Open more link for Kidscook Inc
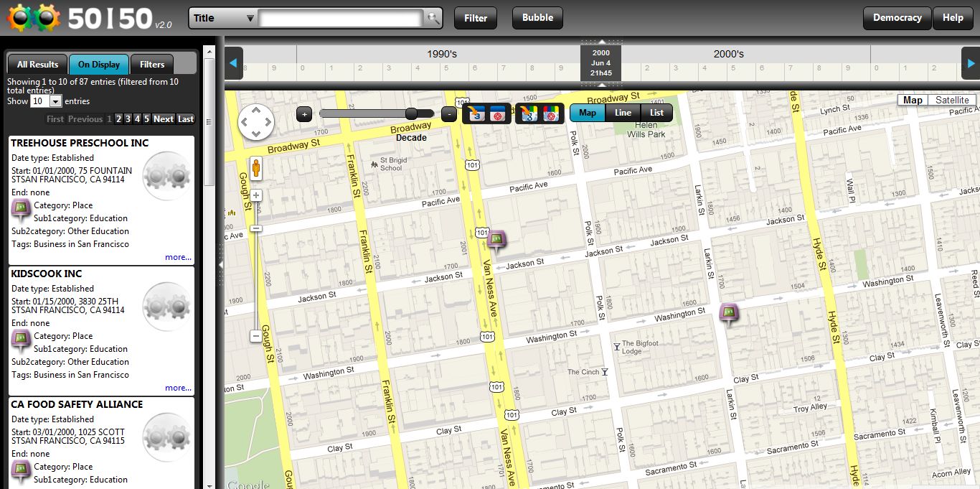 coord(178,388)
